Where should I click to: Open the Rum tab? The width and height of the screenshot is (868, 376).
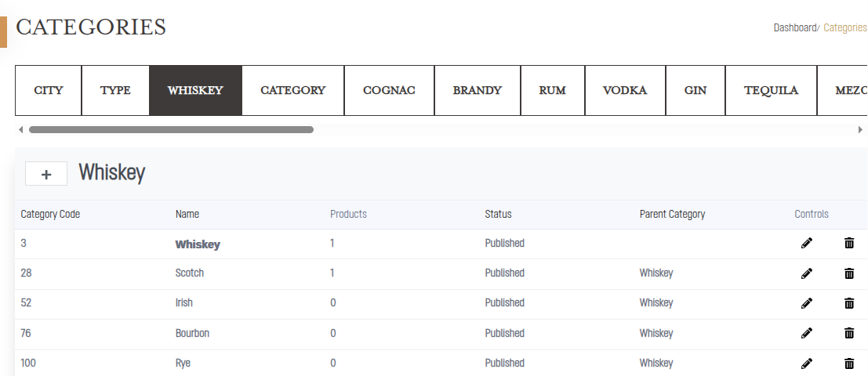click(553, 90)
